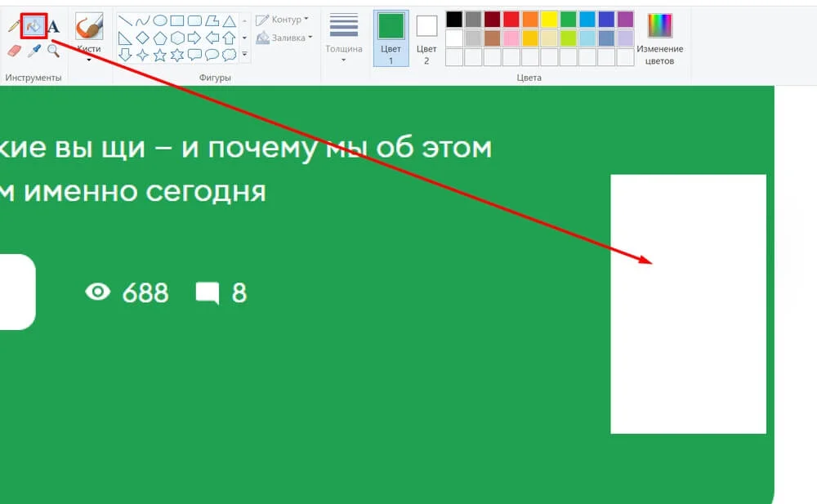This screenshot has width=817, height=504.
Task: Open the Заливка shape fill dropdown
Action: coord(284,38)
